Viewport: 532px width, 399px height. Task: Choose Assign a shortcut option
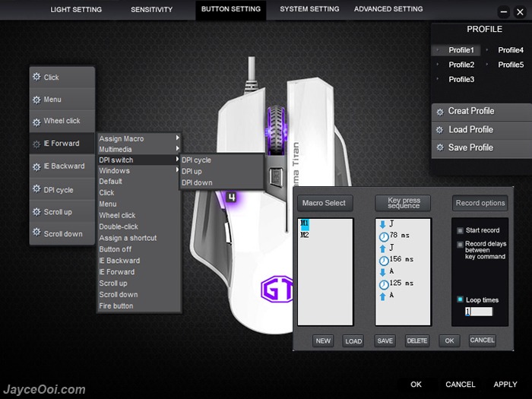139,238
